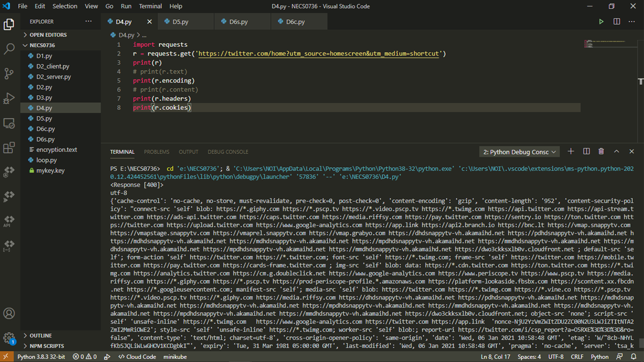
Task: Switch to the D5.py editor tab
Action: [180, 22]
